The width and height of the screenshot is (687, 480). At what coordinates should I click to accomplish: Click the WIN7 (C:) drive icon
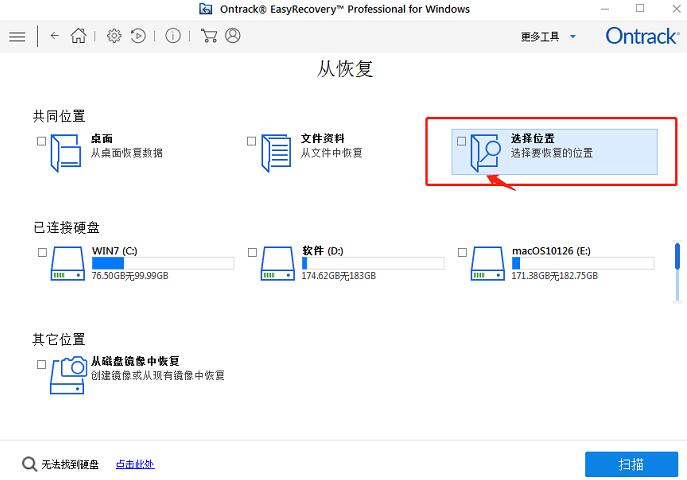click(67, 263)
